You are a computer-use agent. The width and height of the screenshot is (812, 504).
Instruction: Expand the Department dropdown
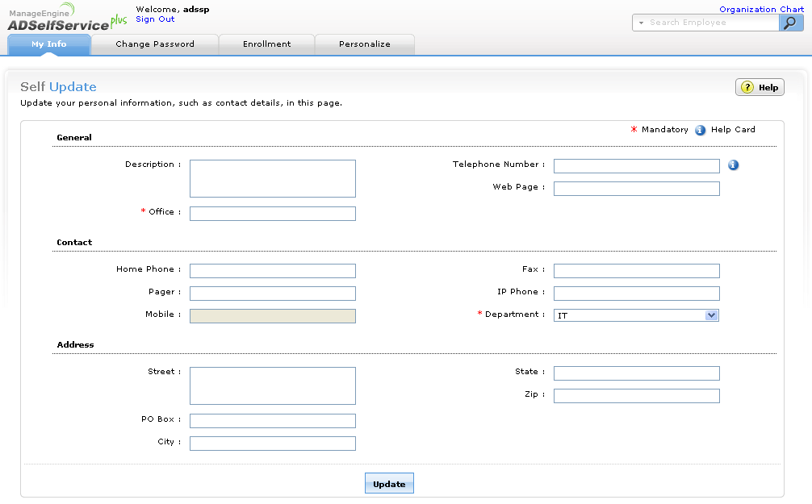click(x=711, y=315)
